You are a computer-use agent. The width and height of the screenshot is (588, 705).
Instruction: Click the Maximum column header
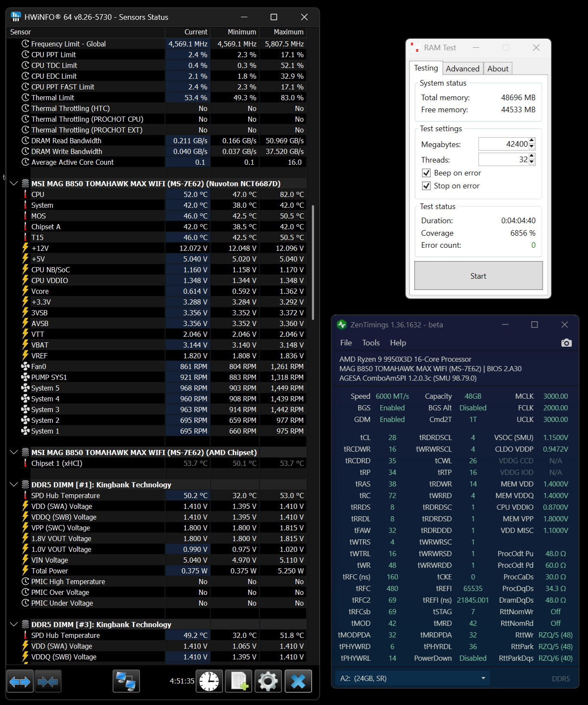pos(283,32)
